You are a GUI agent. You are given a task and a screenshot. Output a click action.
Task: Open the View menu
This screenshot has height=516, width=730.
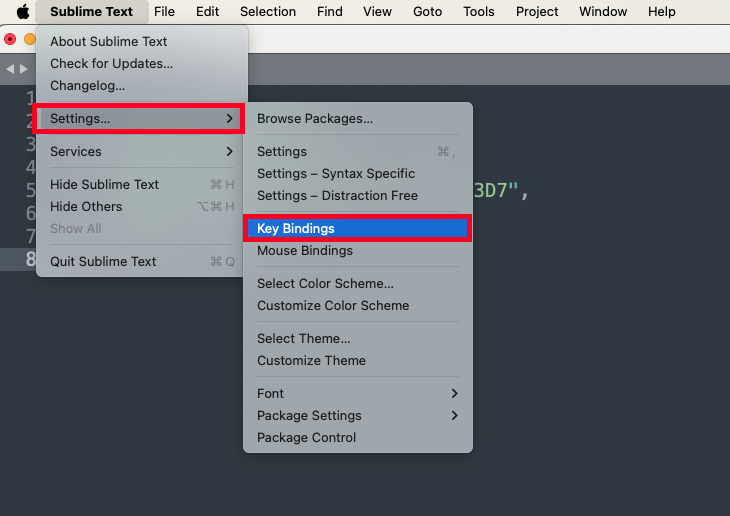coord(377,11)
